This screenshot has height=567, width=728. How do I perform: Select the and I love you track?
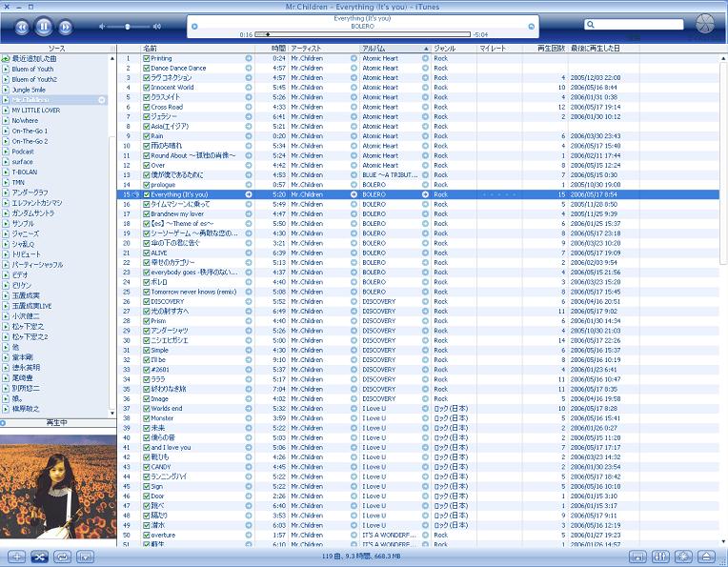171,448
